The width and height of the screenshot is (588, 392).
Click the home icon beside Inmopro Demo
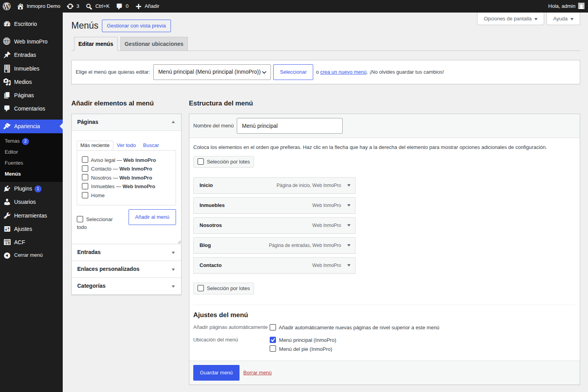click(x=20, y=6)
